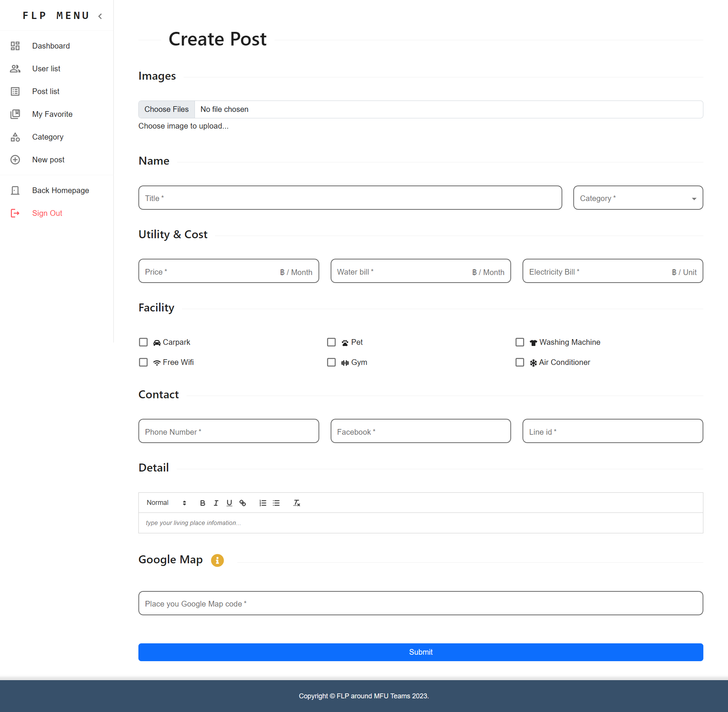728x712 pixels.
Task: Collapse the FLP MENU sidebar with the chevron
Action: point(100,16)
